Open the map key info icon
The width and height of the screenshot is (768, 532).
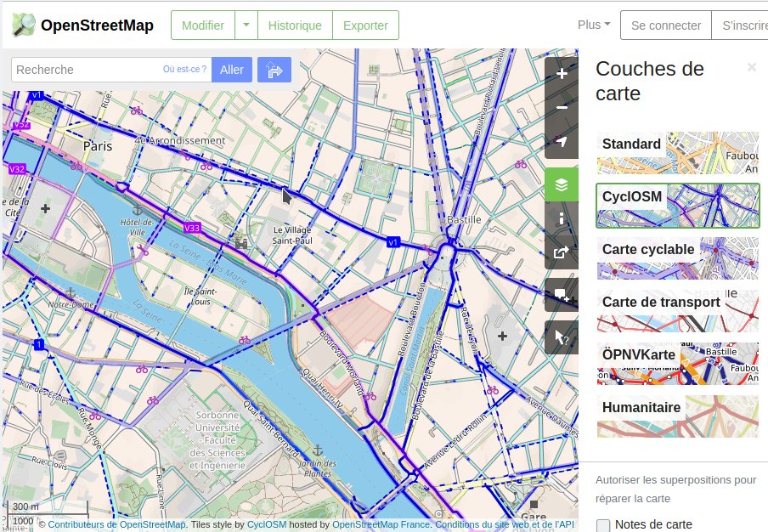[562, 218]
